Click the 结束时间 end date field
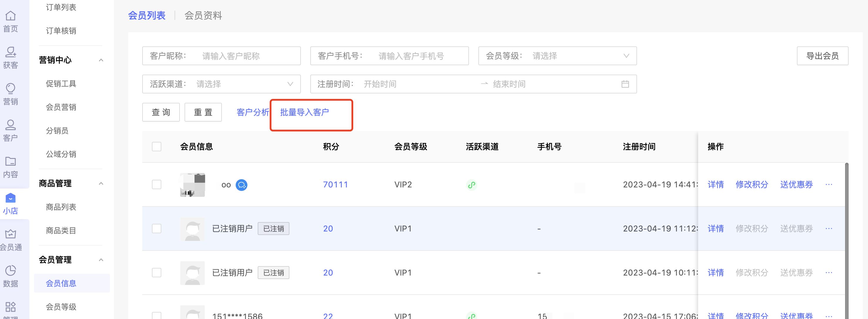The height and width of the screenshot is (319, 868). coord(509,84)
